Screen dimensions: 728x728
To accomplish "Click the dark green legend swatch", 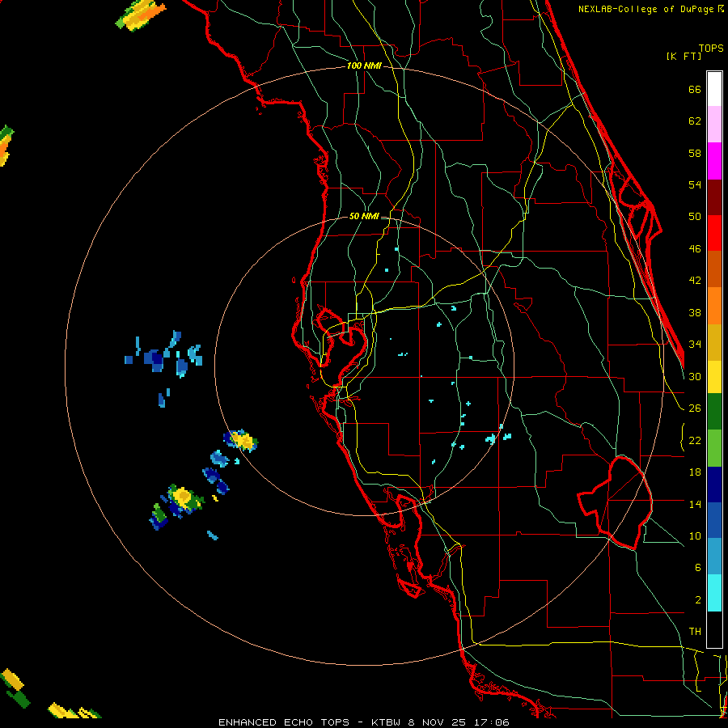I will pos(714,412).
